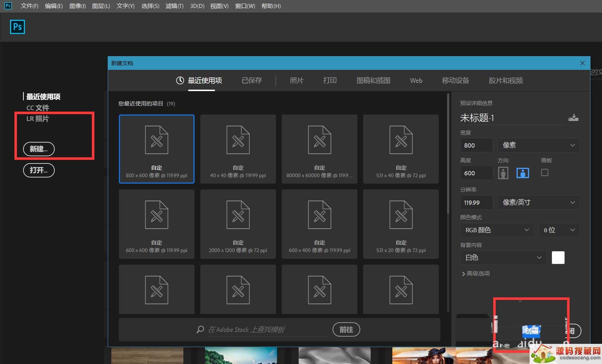This screenshot has width=602, height=364.
Task: Switch to the Web tab
Action: [x=416, y=80]
